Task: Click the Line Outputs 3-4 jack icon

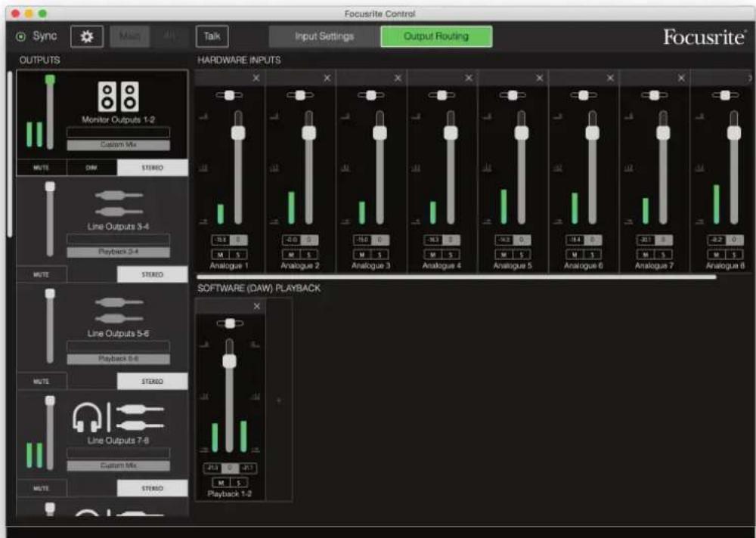Action: [119, 203]
